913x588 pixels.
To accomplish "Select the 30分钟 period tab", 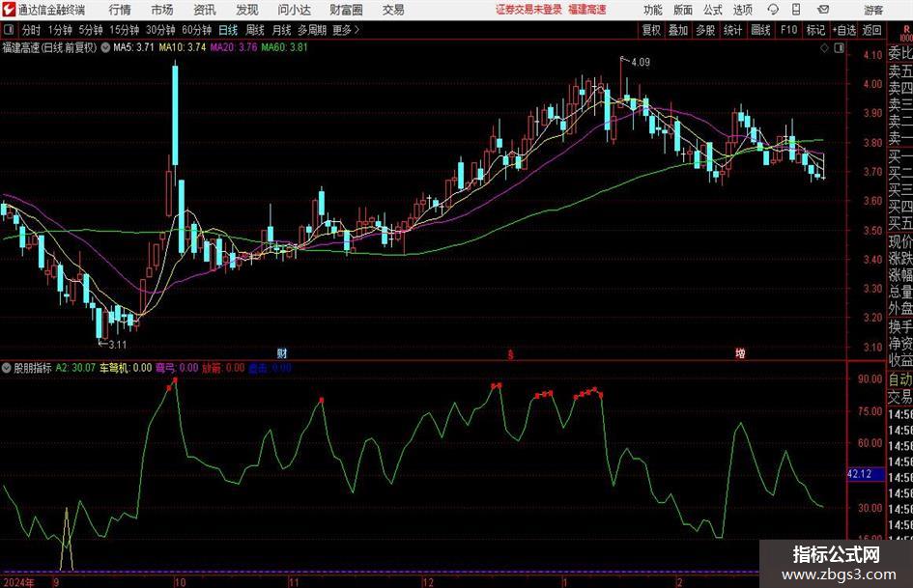I will (160, 30).
